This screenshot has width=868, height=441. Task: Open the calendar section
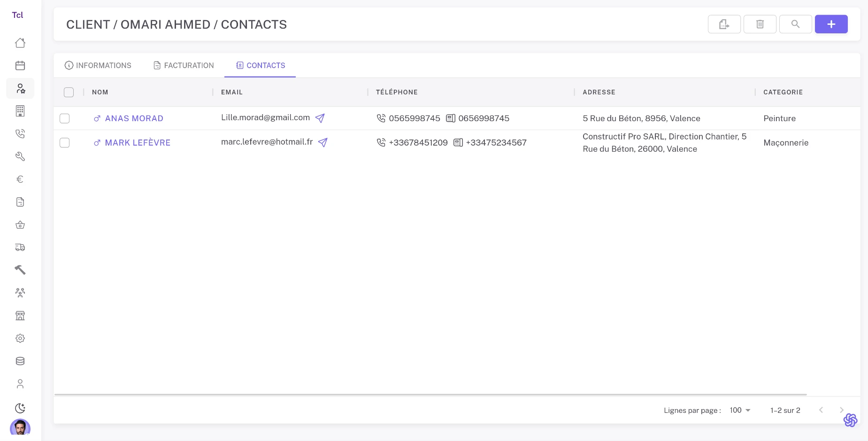click(x=20, y=65)
